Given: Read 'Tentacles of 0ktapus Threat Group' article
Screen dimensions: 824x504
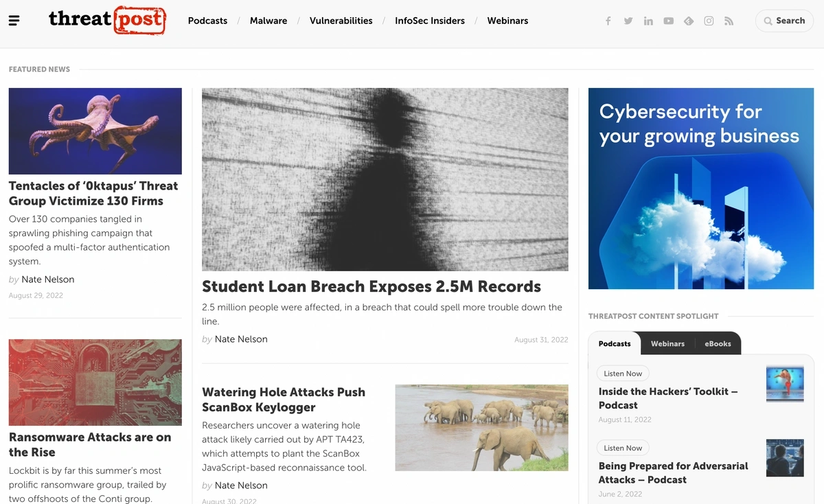Looking at the screenshot, I should tap(93, 193).
